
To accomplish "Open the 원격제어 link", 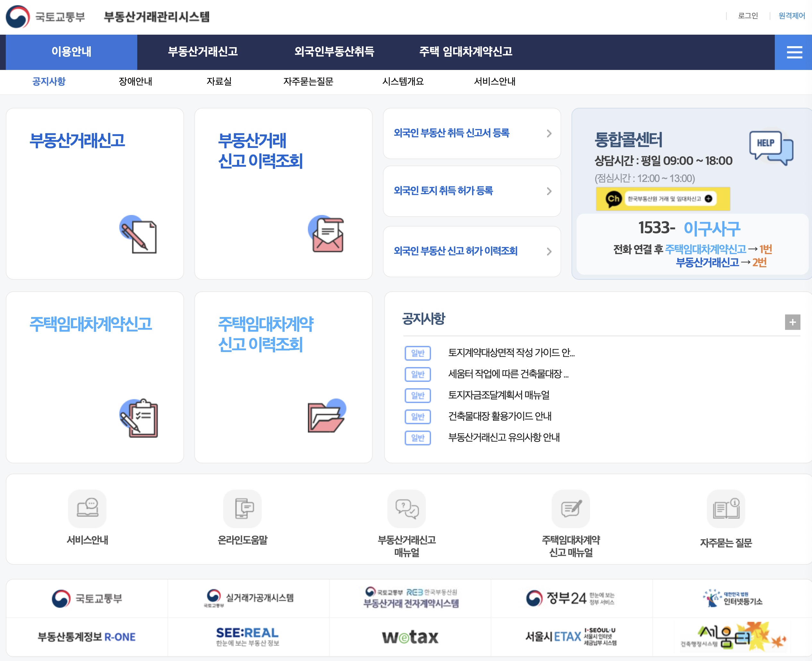I will pyautogui.click(x=791, y=16).
